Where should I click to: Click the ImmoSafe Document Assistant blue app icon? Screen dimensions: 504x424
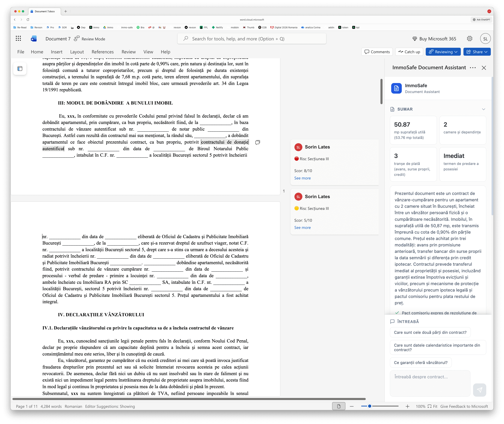click(x=396, y=88)
